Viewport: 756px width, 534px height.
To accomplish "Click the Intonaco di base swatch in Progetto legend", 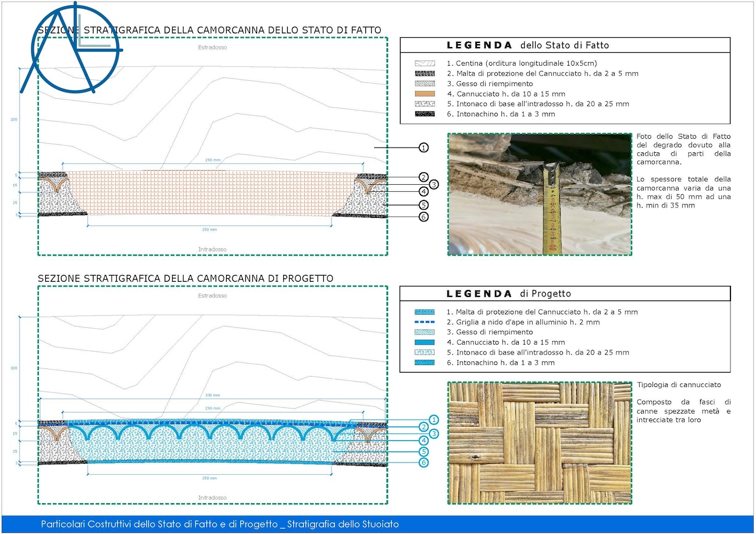I will click(425, 352).
